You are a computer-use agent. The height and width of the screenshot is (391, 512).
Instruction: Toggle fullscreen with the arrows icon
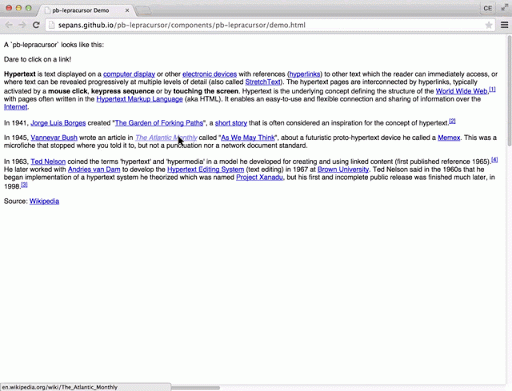[504, 8]
